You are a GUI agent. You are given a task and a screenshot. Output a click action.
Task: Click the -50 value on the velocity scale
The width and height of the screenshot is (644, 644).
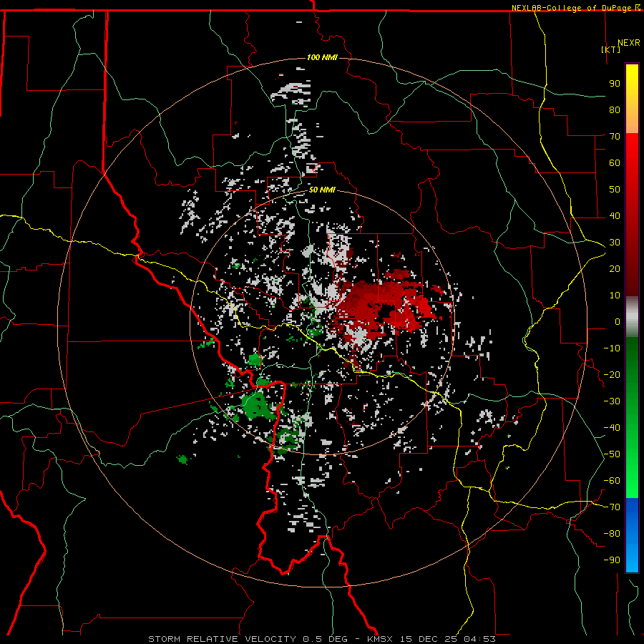(612, 454)
